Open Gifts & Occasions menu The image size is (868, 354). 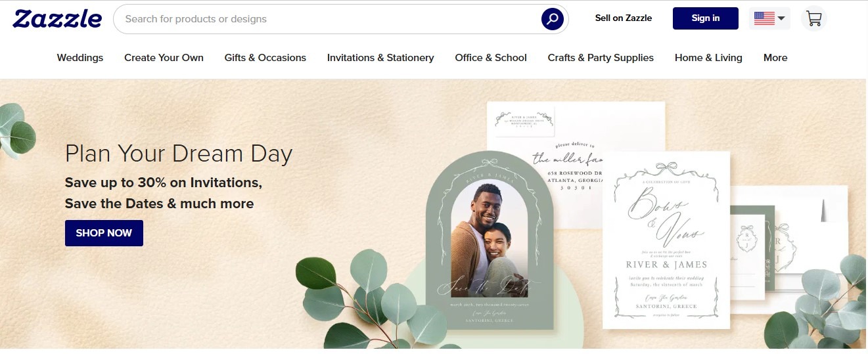tap(265, 58)
